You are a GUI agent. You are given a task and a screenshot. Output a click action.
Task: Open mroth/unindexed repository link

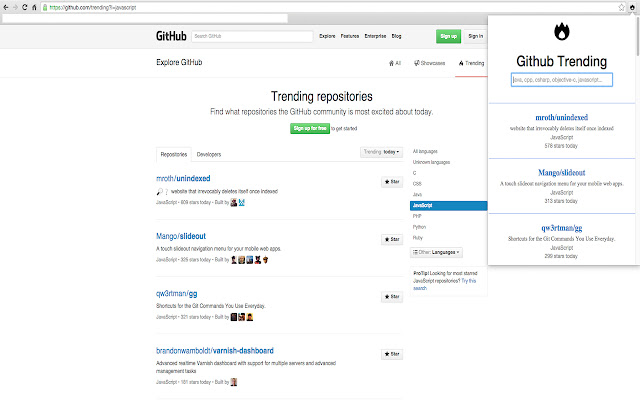183,178
